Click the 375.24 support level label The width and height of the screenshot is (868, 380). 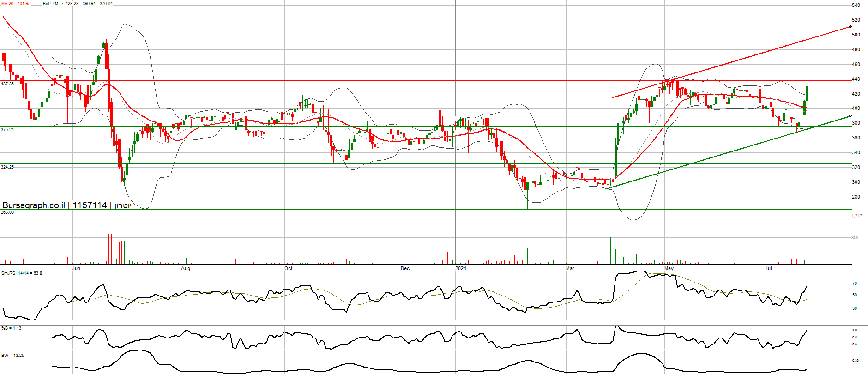click(7, 130)
